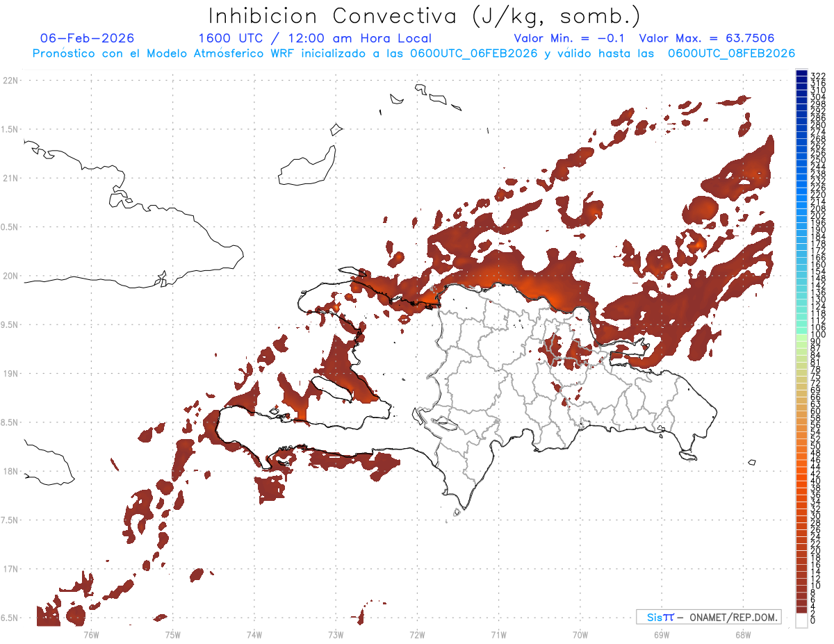
Task: Click the title 'Inhibicion Convectiva (J/kg, somb.)'
Action: [x=425, y=16]
